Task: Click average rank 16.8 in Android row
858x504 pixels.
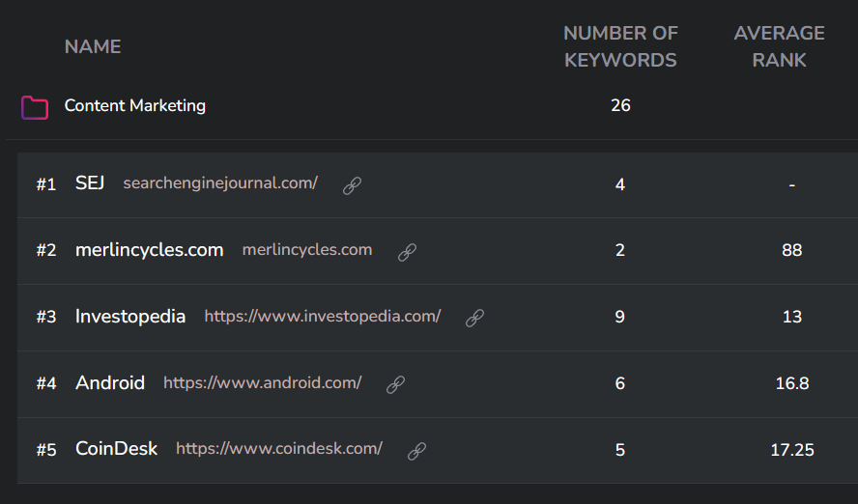Action: [x=791, y=383]
